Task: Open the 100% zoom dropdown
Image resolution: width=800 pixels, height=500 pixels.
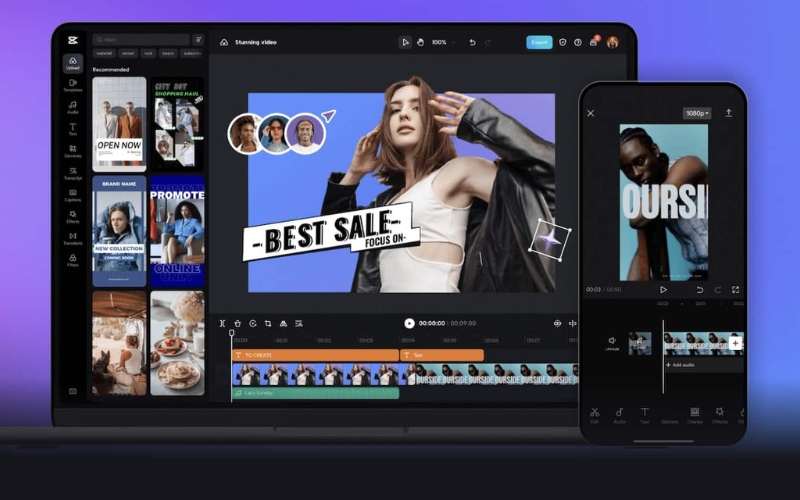Action: [x=443, y=42]
